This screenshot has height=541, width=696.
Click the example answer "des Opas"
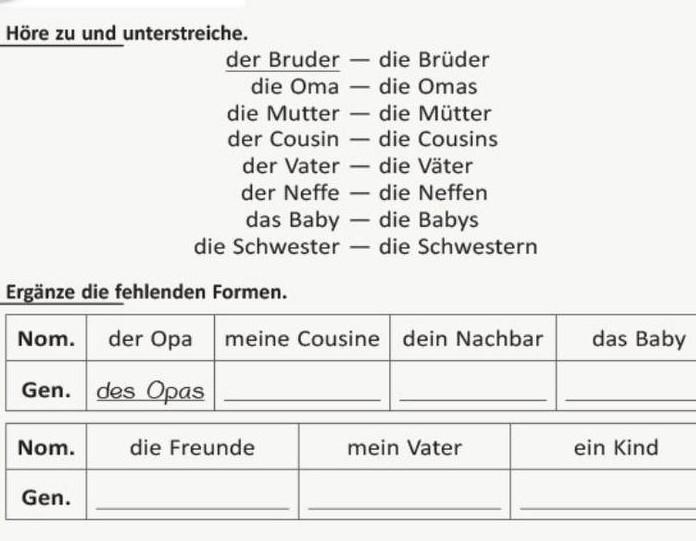pos(150,391)
